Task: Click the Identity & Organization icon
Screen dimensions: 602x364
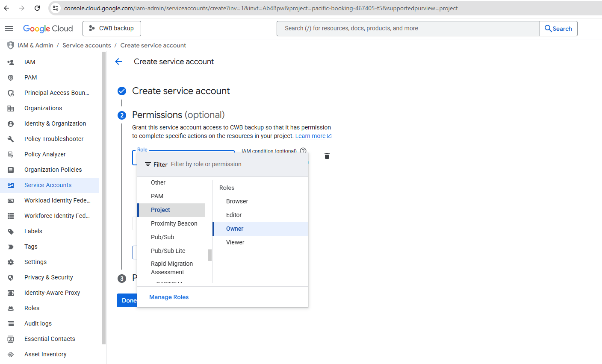Action: pyautogui.click(x=11, y=123)
